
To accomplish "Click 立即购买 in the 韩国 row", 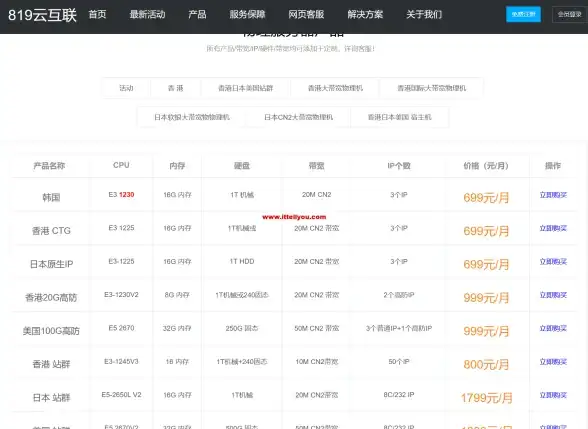I will tap(553, 195).
